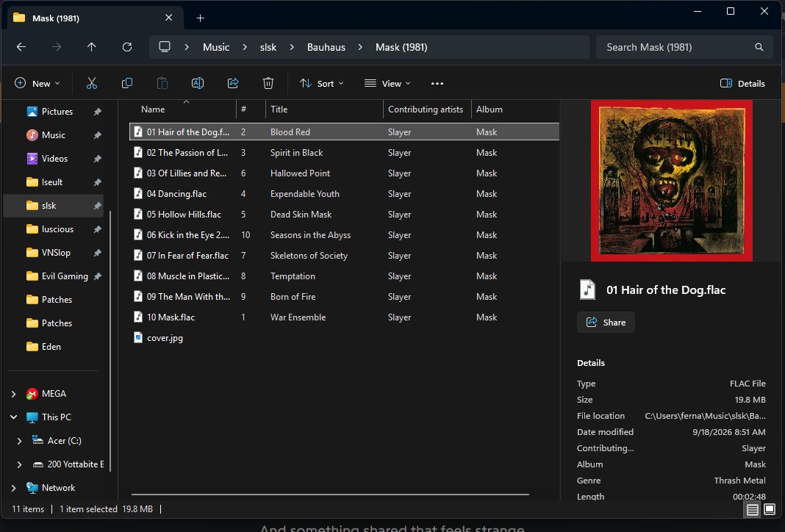The height and width of the screenshot is (532, 785).
Task: Click the search magnifier icon
Action: [x=759, y=47]
